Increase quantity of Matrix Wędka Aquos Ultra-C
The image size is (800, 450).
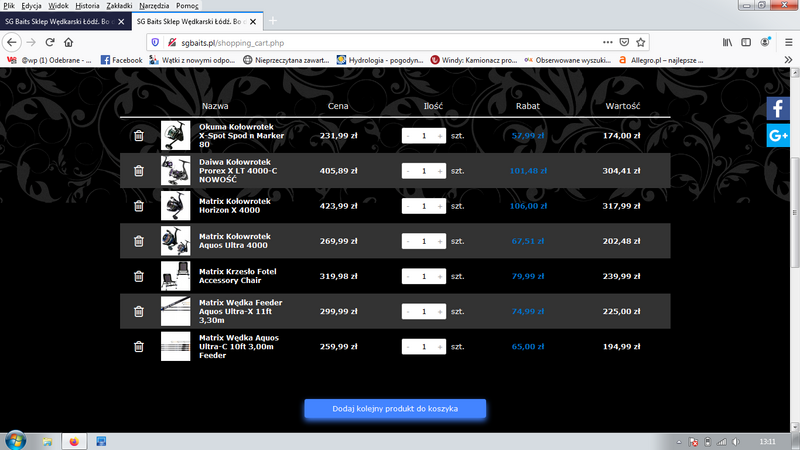[x=440, y=347]
